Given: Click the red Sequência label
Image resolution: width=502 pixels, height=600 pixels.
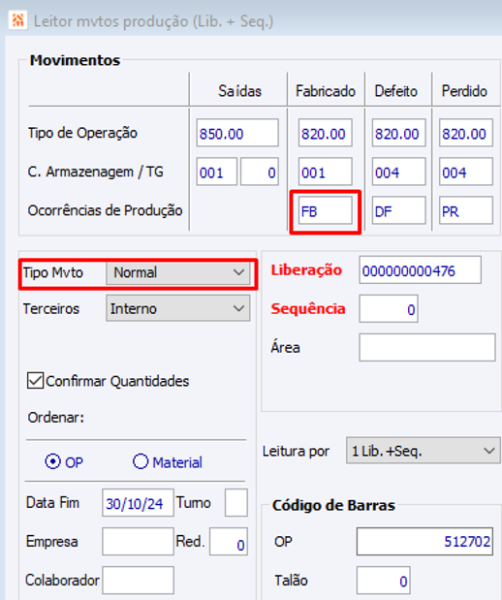Looking at the screenshot, I should click(x=308, y=308).
